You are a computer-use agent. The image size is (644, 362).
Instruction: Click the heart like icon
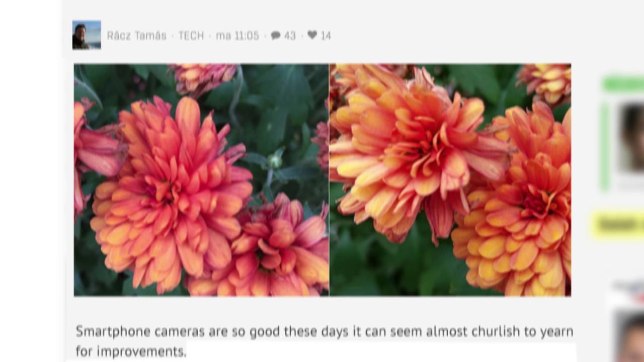coord(312,35)
